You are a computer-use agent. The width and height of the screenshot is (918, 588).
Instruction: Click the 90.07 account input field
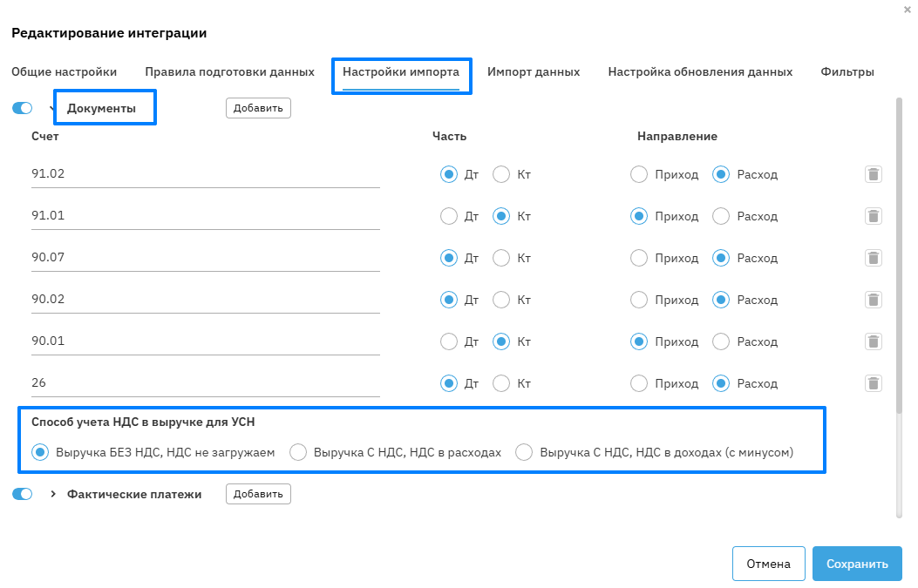(x=205, y=258)
